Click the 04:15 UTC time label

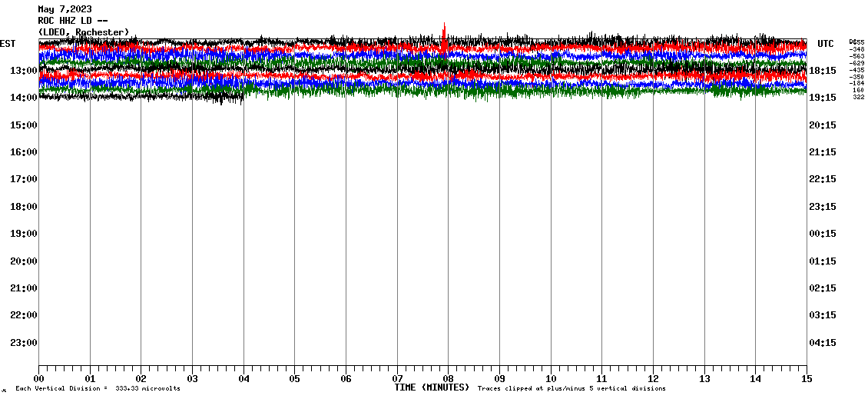(x=822, y=343)
